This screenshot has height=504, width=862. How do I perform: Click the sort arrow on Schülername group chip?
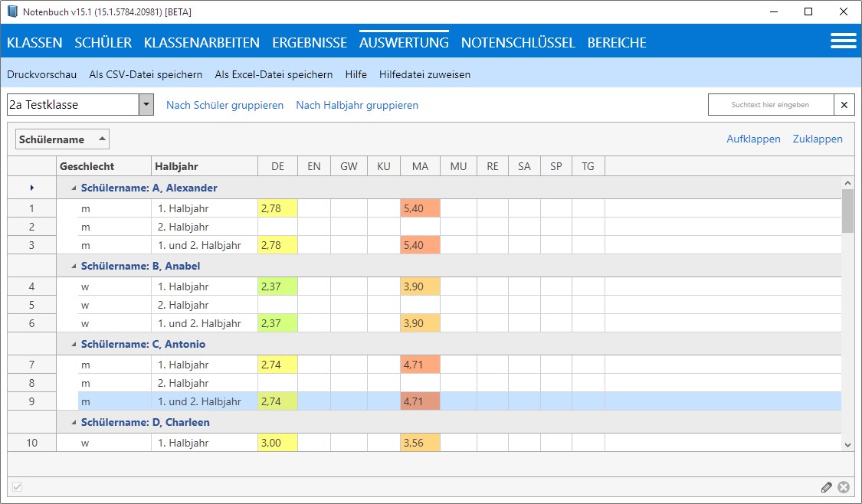pyautogui.click(x=102, y=139)
